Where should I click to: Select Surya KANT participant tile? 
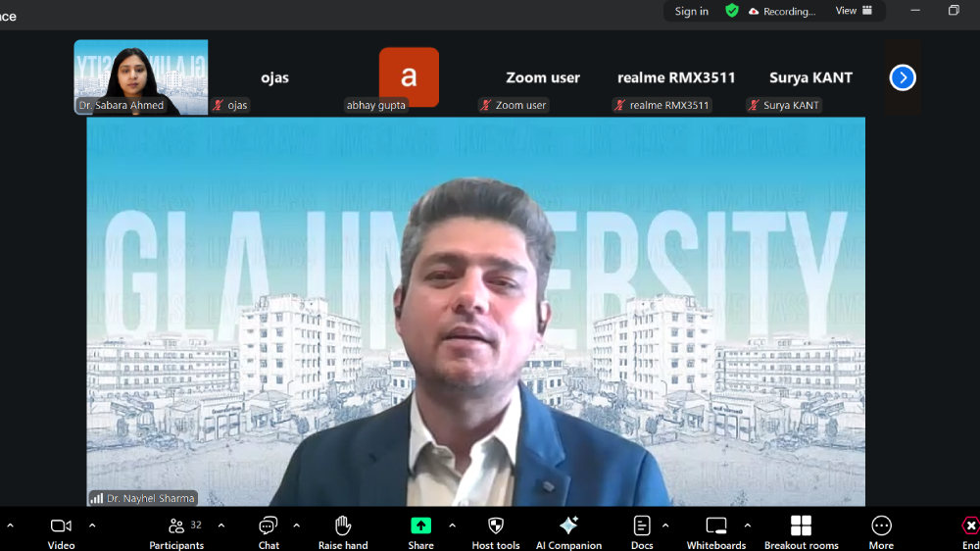click(x=810, y=76)
